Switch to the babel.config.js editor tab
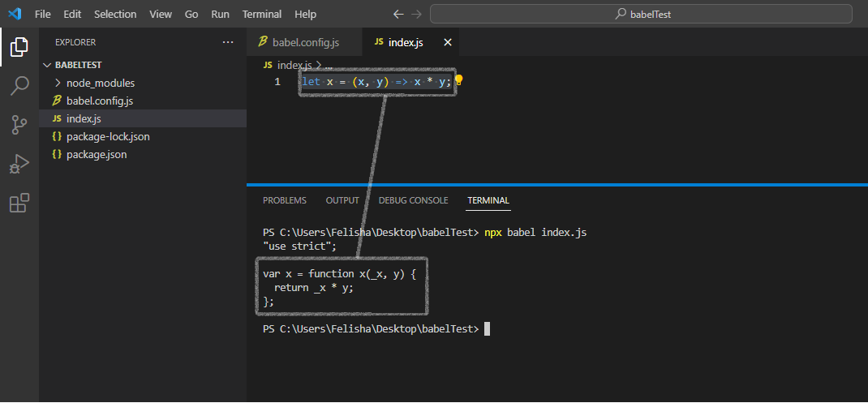The width and height of the screenshot is (868, 403). pos(304,42)
